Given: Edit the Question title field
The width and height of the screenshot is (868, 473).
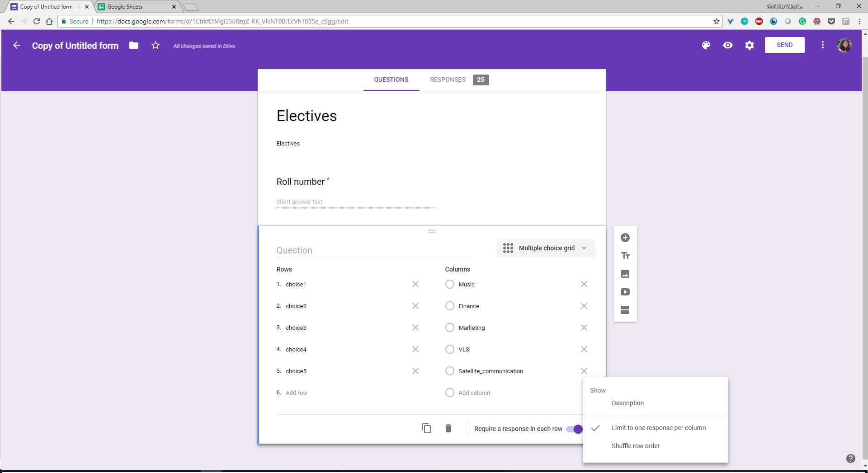Looking at the screenshot, I should (x=374, y=250).
